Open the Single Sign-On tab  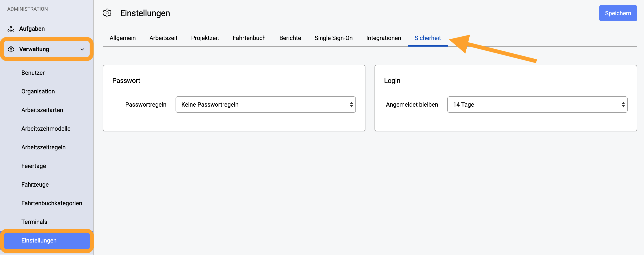(x=334, y=38)
